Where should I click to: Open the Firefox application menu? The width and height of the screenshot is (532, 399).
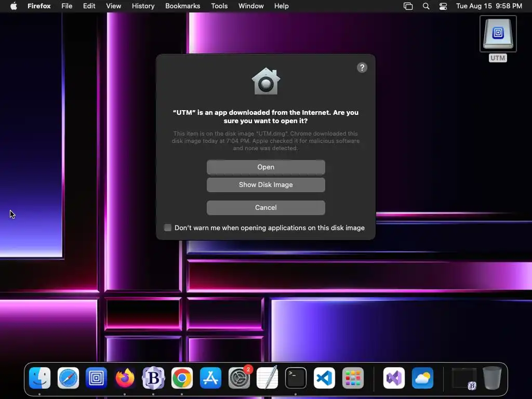[39, 6]
